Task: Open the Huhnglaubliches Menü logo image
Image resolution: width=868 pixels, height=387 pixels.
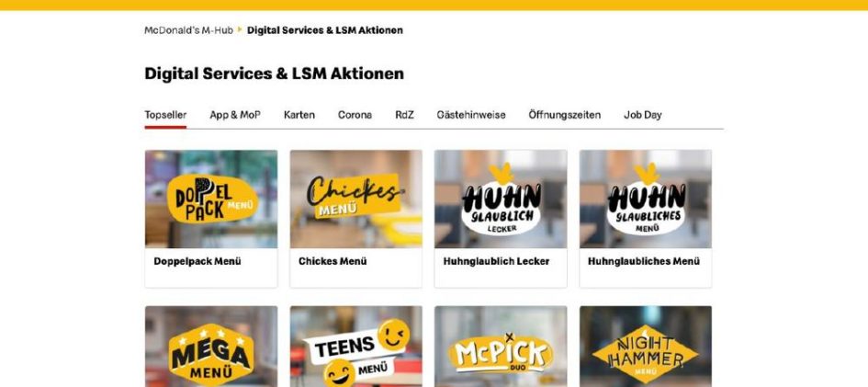Action: (x=646, y=199)
